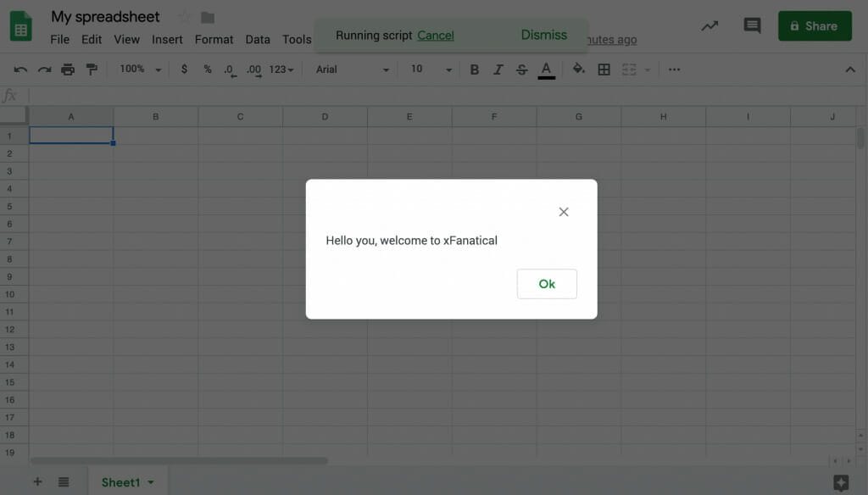The height and width of the screenshot is (495, 868).
Task: Open the File menu
Action: (60, 39)
